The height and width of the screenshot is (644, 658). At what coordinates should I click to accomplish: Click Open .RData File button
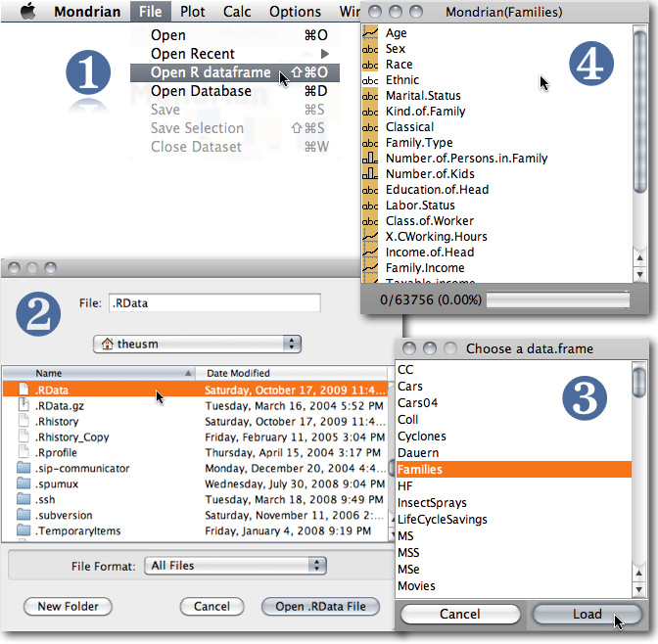(x=320, y=606)
